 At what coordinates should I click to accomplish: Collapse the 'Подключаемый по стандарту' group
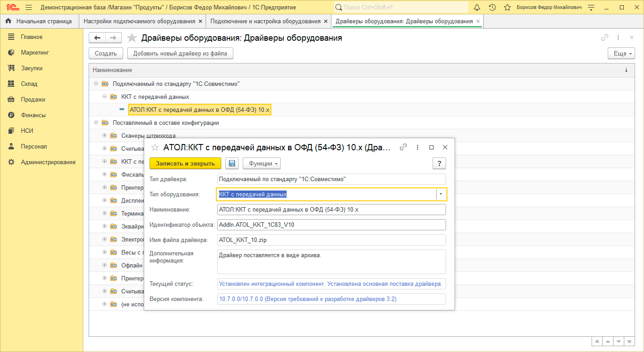pos(96,84)
